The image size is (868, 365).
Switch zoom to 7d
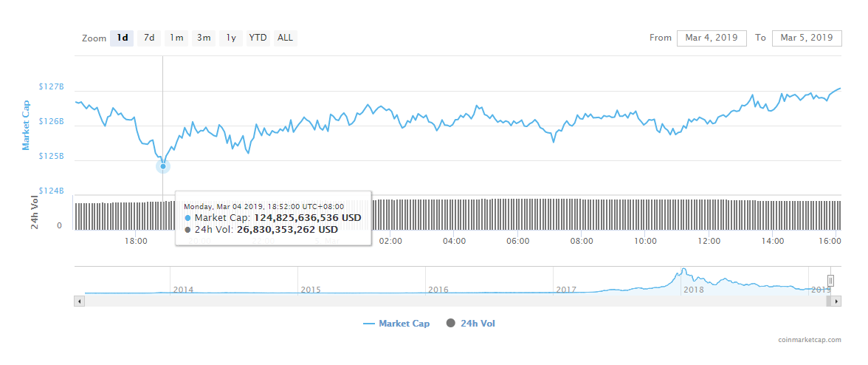(x=149, y=38)
